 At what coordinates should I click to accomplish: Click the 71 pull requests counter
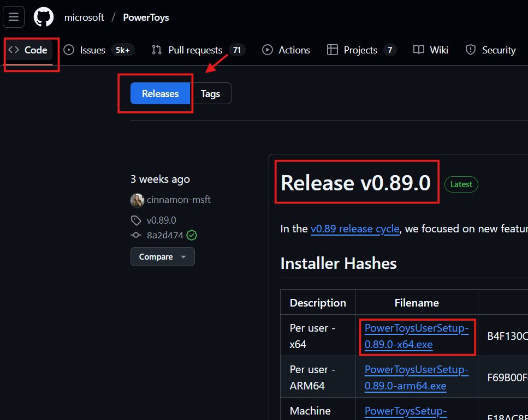pos(237,50)
